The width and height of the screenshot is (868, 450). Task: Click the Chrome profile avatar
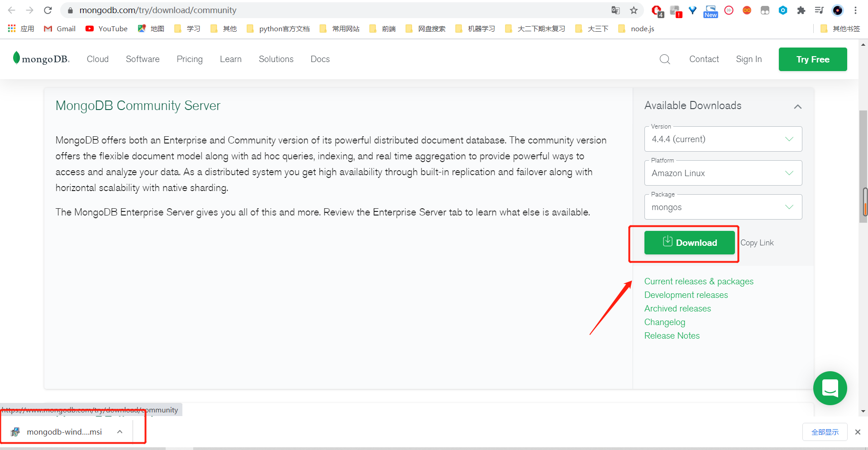pyautogui.click(x=838, y=10)
